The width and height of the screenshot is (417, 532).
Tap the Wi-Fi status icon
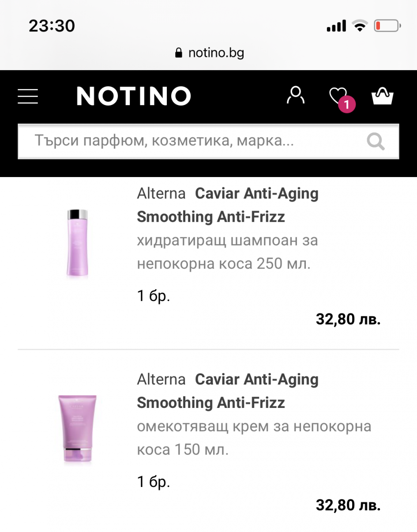[x=360, y=26]
